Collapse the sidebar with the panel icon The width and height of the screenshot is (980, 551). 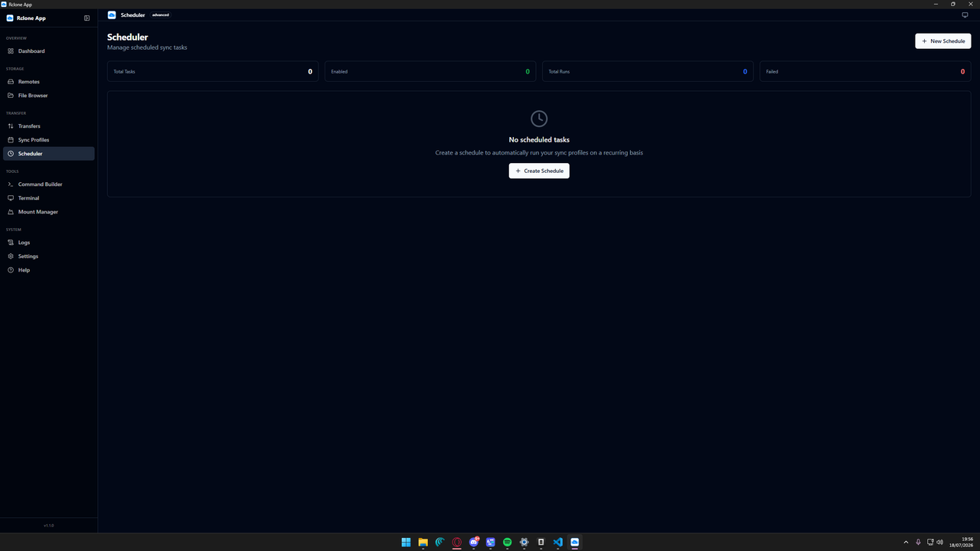tap(87, 18)
